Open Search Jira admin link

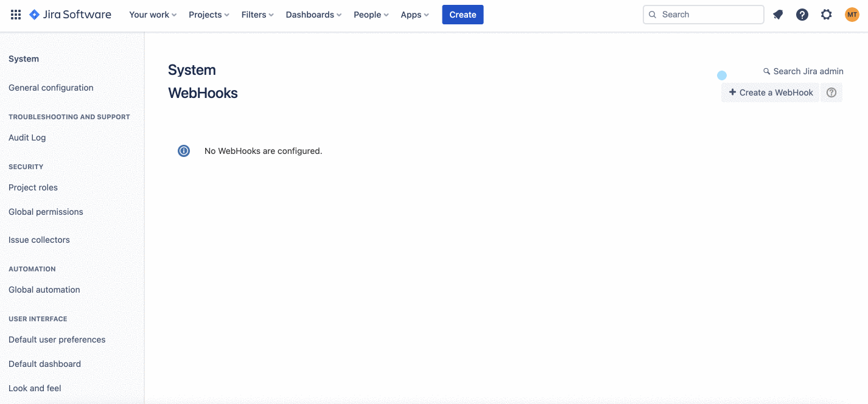coord(808,71)
